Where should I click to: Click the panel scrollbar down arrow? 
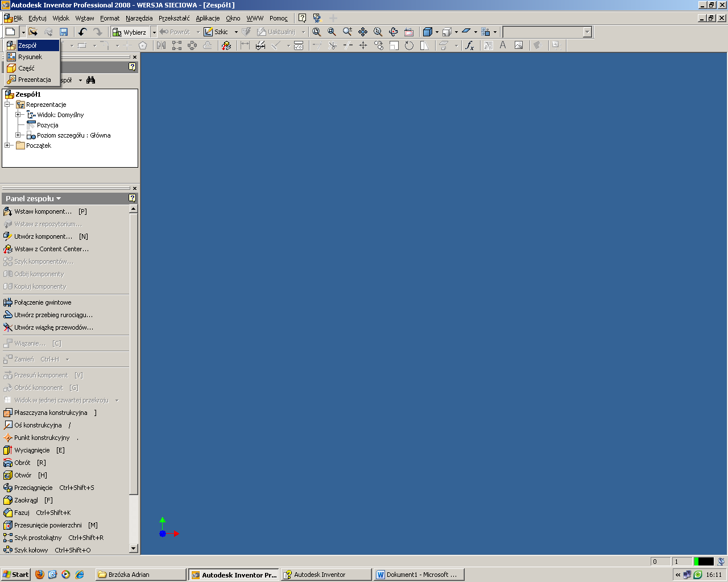(134, 548)
